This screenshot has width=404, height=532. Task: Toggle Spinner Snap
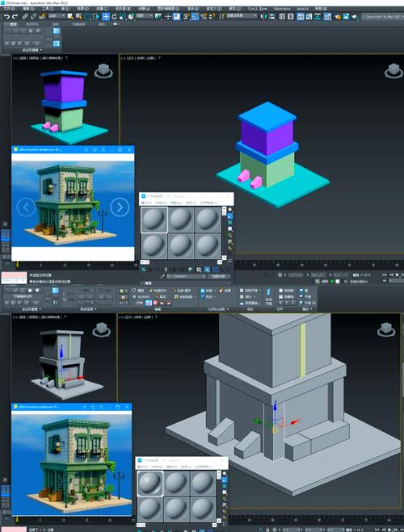coord(213,16)
